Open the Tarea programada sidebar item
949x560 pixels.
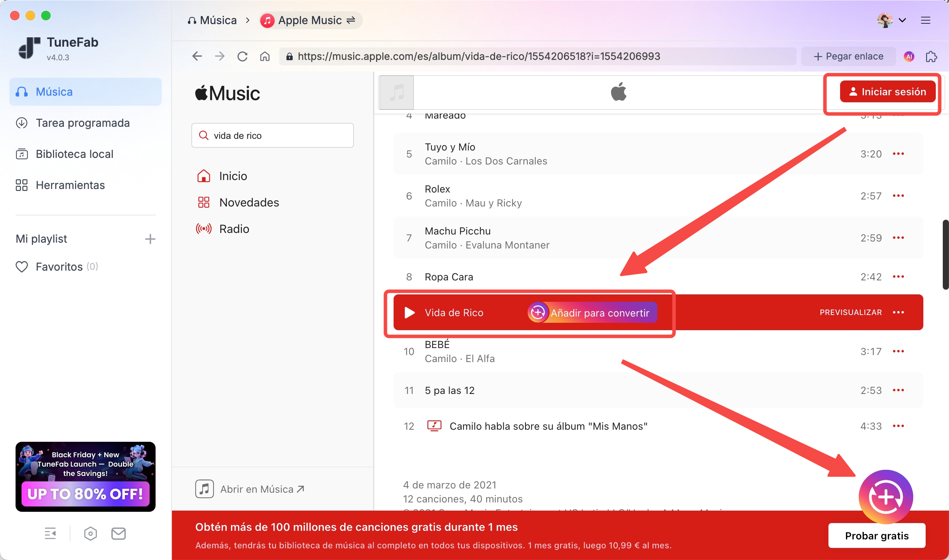pos(82,123)
